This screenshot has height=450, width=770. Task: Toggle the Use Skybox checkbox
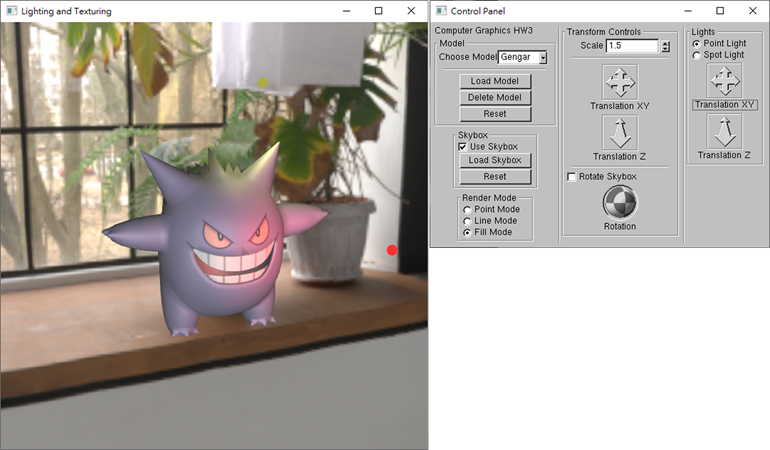coord(463,147)
